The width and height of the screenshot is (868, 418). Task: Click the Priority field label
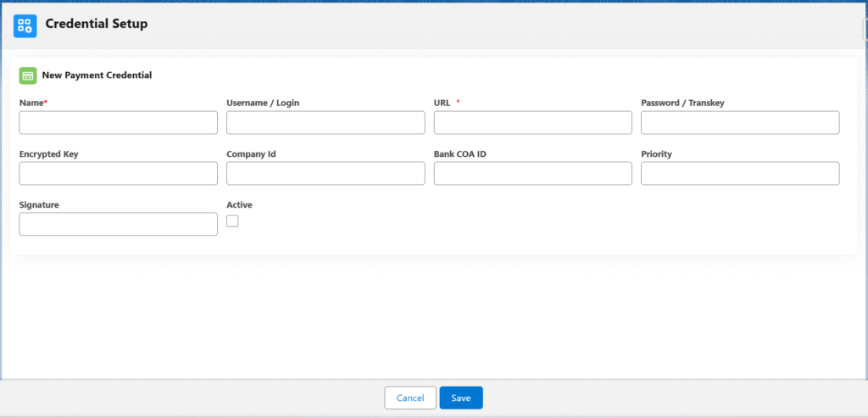(x=656, y=153)
